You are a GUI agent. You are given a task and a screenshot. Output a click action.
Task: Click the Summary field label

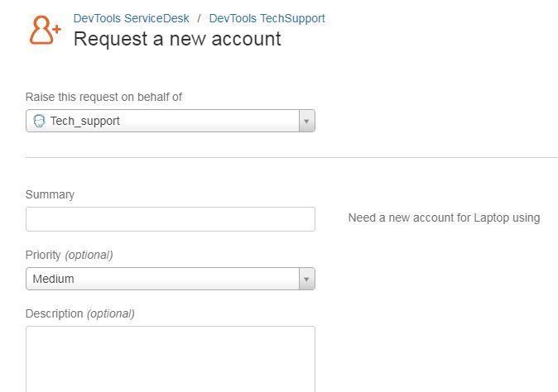pyautogui.click(x=50, y=194)
